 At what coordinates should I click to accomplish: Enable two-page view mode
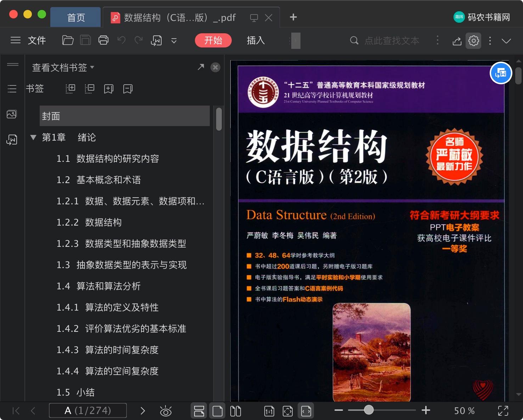(236, 411)
